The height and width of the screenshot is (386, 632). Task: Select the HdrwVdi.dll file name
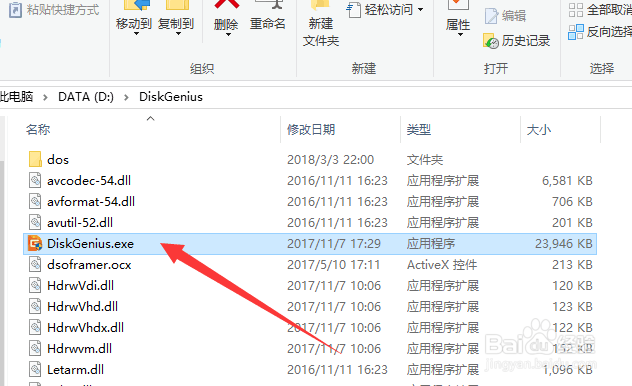(x=81, y=285)
